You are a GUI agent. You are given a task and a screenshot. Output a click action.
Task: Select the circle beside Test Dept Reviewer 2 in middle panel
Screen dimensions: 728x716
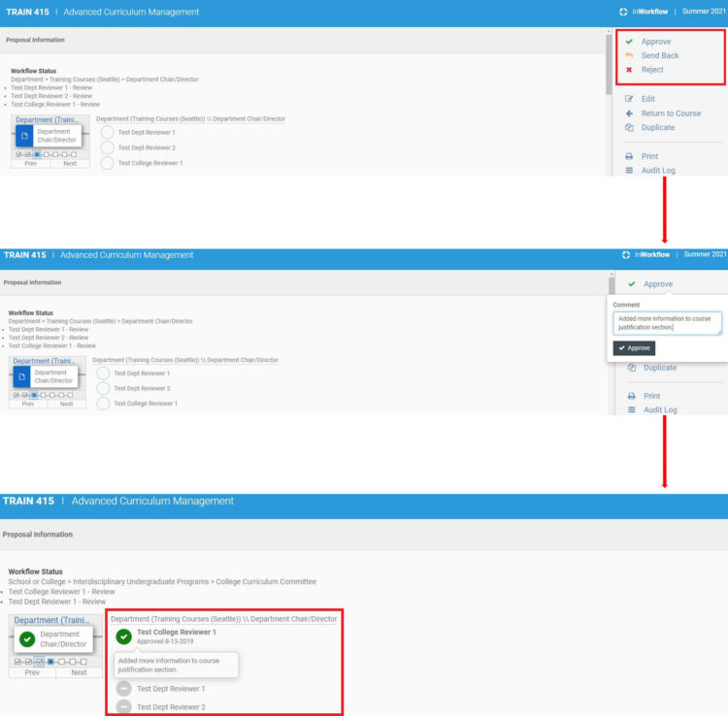(104, 388)
